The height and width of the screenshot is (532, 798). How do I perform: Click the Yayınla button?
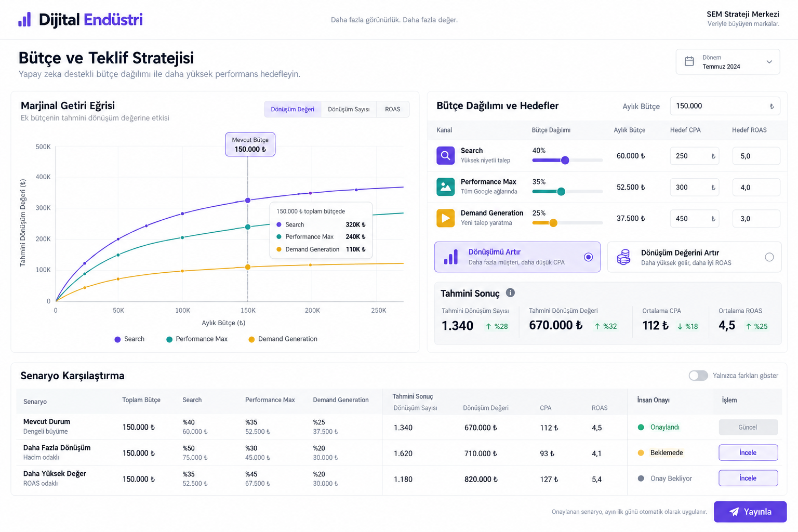[x=750, y=512]
